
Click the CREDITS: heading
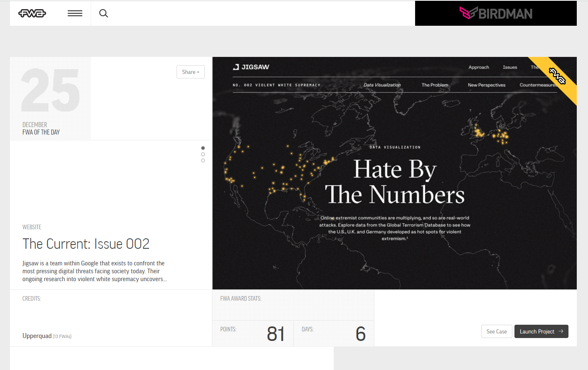pos(32,299)
